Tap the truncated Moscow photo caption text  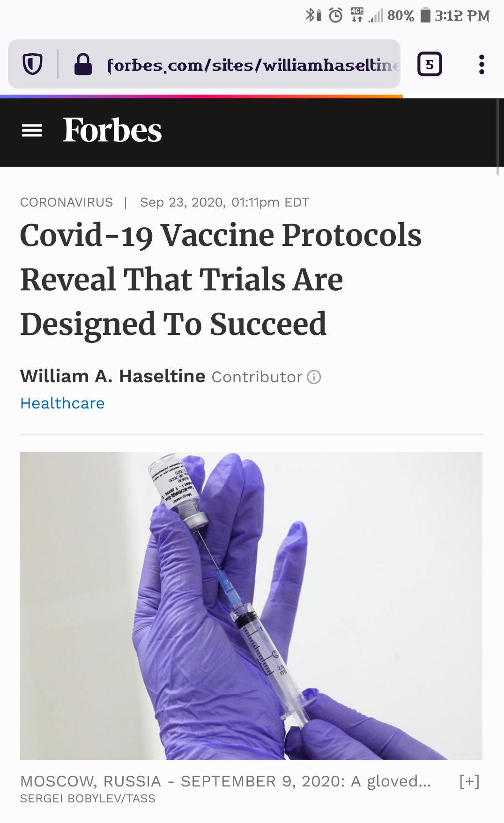tap(225, 781)
